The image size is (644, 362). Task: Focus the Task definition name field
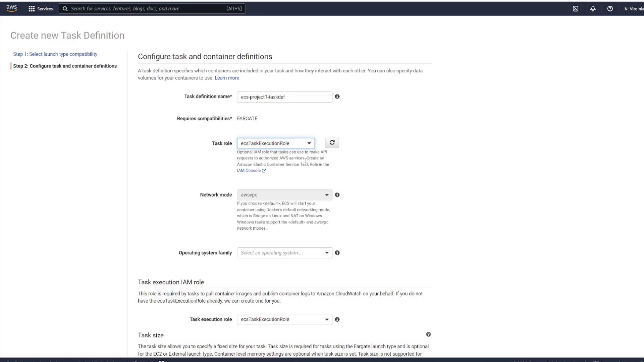pyautogui.click(x=284, y=97)
